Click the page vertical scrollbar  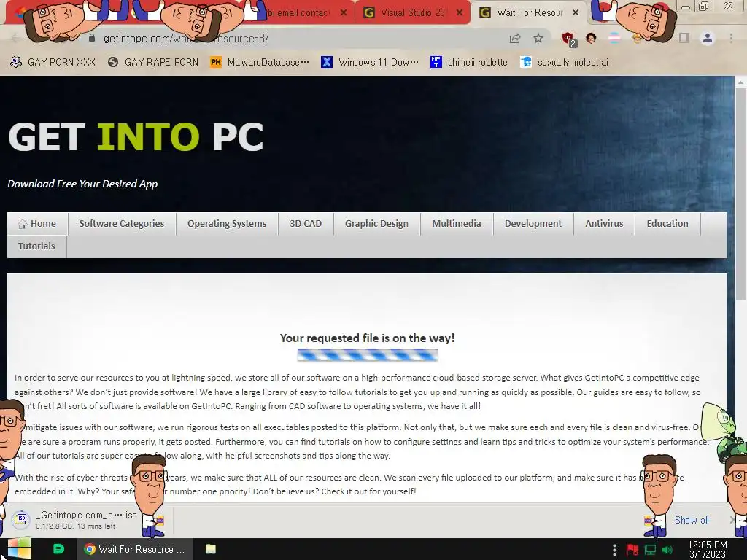point(740,192)
